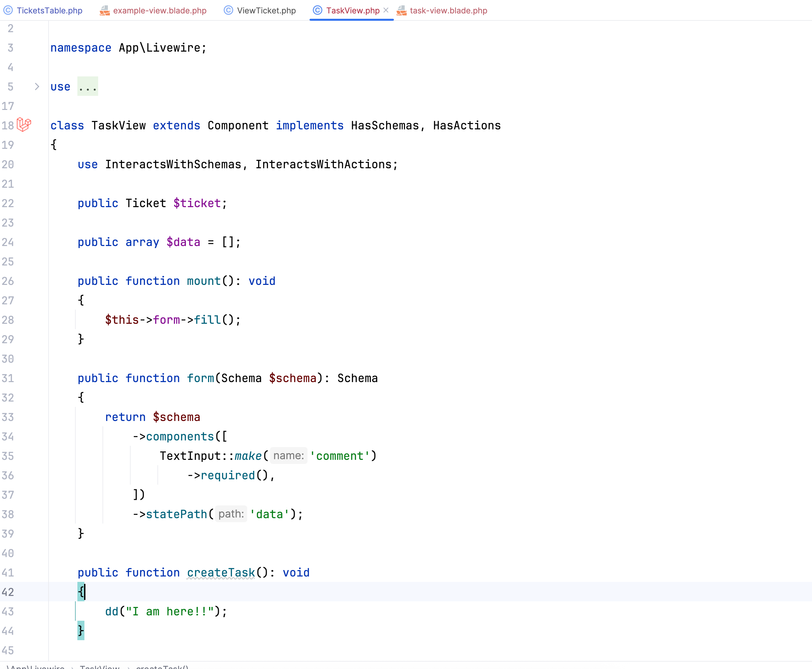Screen dimensions: 812x669
Task: Click the Blade icon on task-view.blade.php tab
Action: coord(401,10)
